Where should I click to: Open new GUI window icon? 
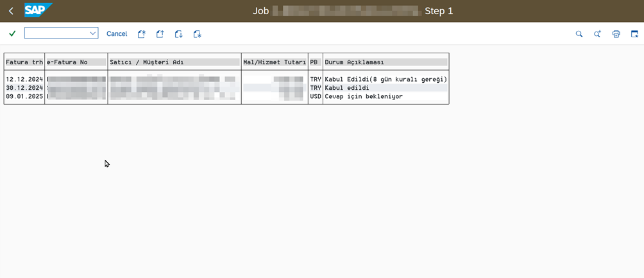pyautogui.click(x=634, y=34)
